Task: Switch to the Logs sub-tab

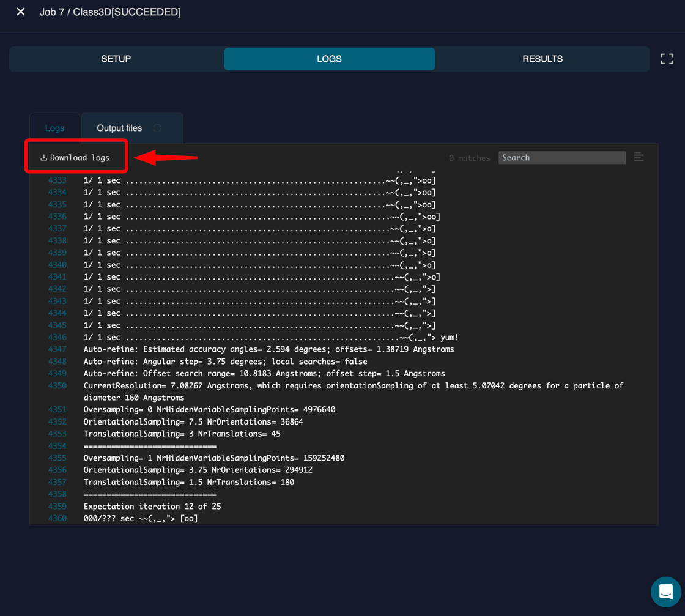Action: point(54,128)
